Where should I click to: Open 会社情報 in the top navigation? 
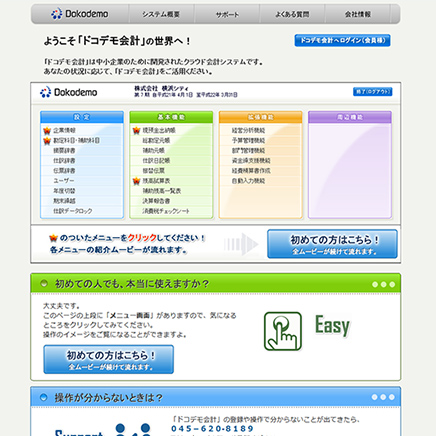358,14
